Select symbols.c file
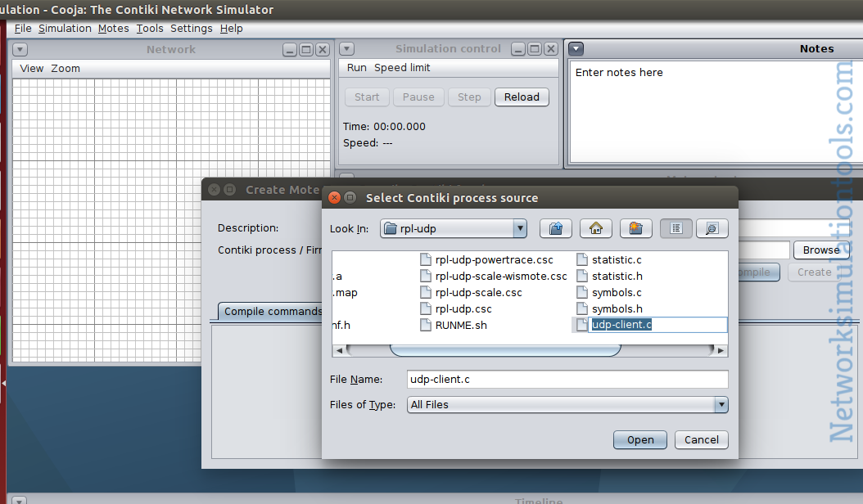Image resolution: width=863 pixels, height=504 pixels. coord(608,293)
